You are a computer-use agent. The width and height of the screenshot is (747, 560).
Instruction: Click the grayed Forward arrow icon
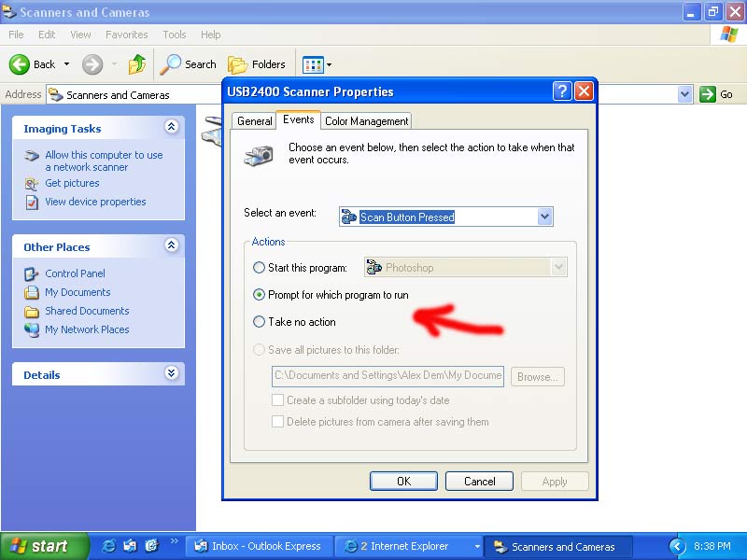tap(92, 64)
